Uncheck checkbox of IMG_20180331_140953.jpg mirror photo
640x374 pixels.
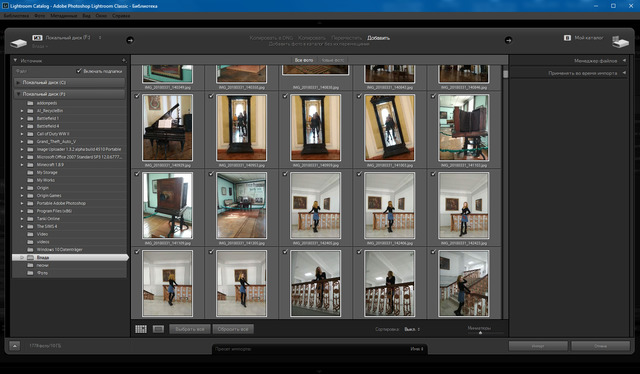[x=211, y=96]
